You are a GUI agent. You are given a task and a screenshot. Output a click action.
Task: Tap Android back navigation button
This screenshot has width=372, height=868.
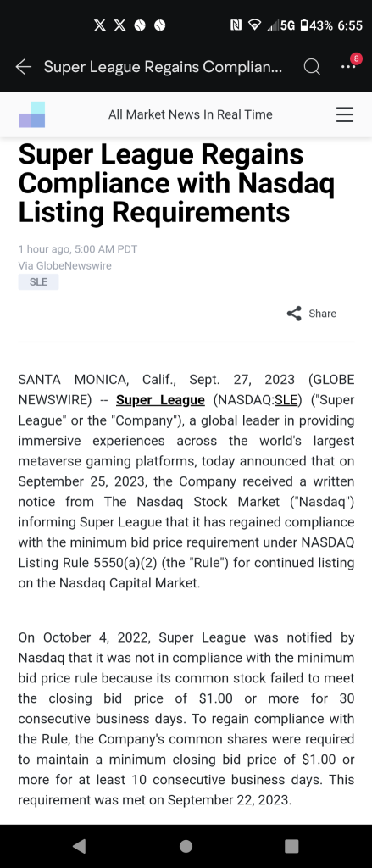[x=79, y=846]
